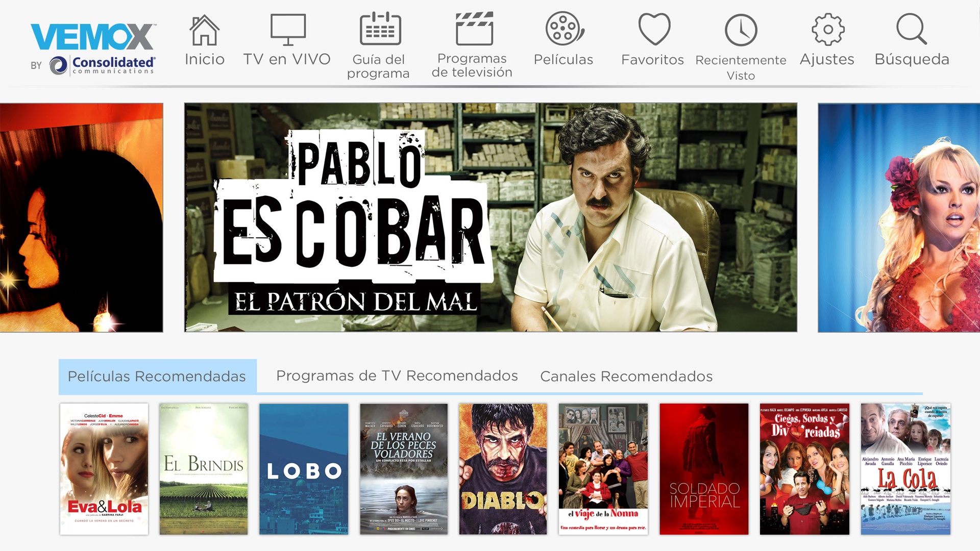Screen dimensions: 980x551
Task: Open the Canales Recomendados tab
Action: click(x=626, y=376)
